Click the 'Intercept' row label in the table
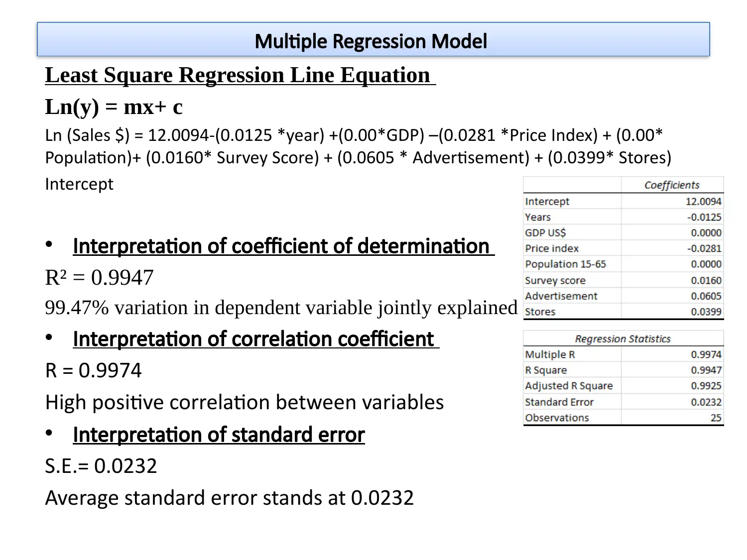Viewport: 747px width, 560px height. 547,202
